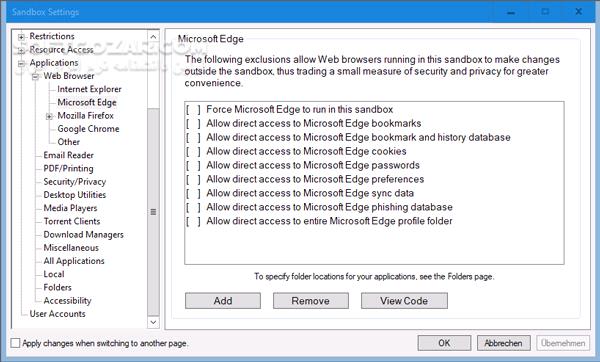Image resolution: width=600 pixels, height=362 pixels.
Task: Enable direct access to Edge sync data
Action: click(193, 194)
